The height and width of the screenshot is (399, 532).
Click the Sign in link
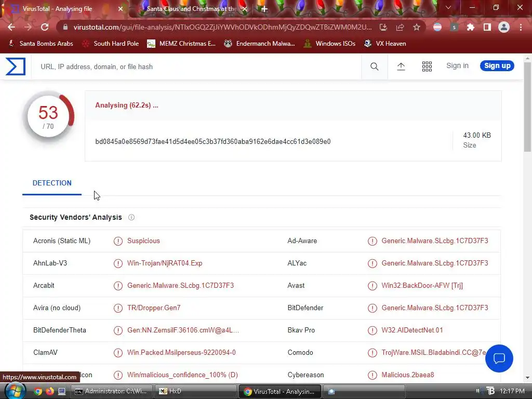(457, 66)
